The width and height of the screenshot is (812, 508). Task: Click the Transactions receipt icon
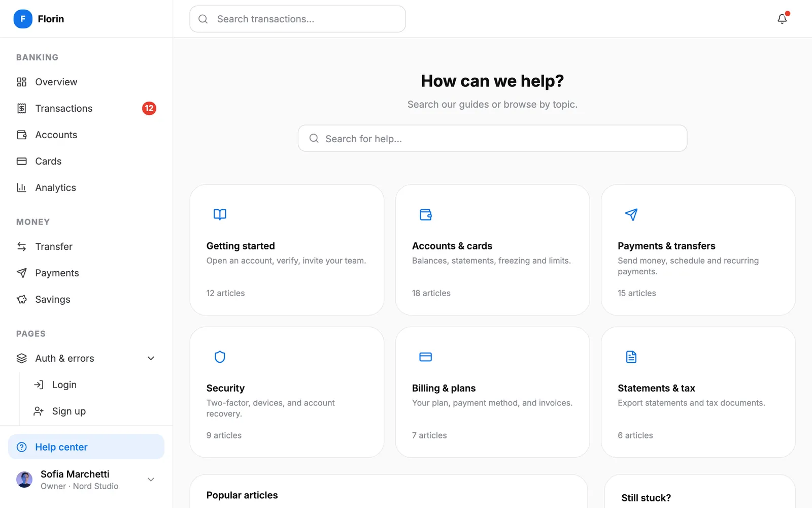click(22, 108)
